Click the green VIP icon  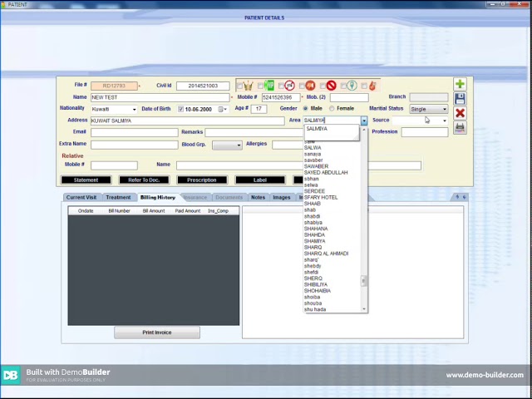point(269,86)
